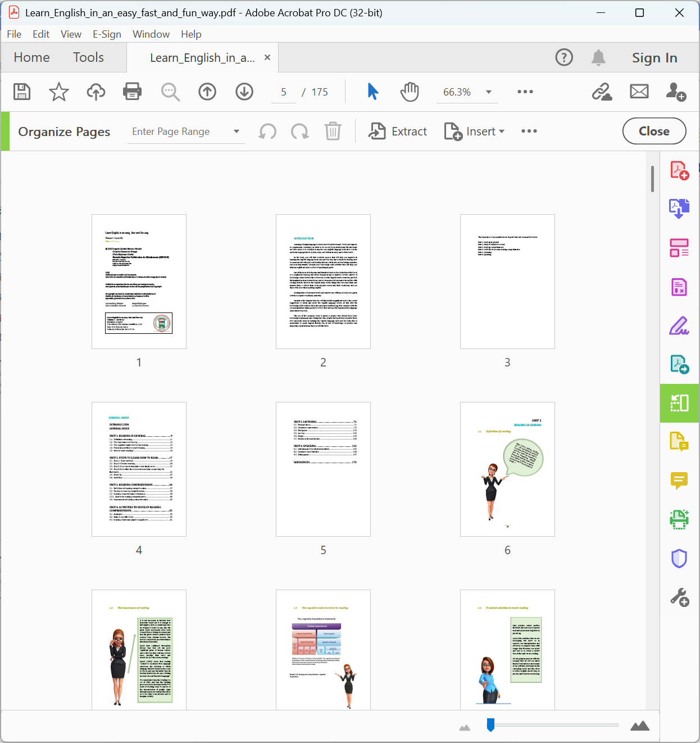
Task: Click the Extract button
Action: pyautogui.click(x=398, y=131)
